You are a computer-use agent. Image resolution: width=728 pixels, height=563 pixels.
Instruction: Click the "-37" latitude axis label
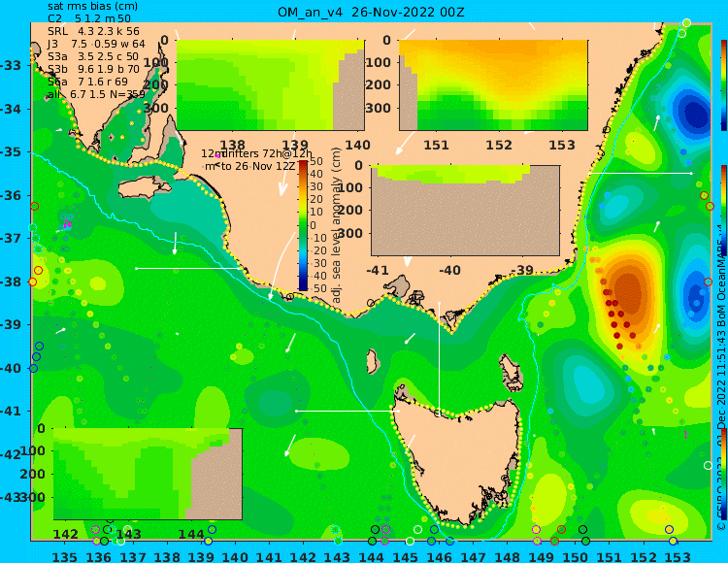coord(11,239)
